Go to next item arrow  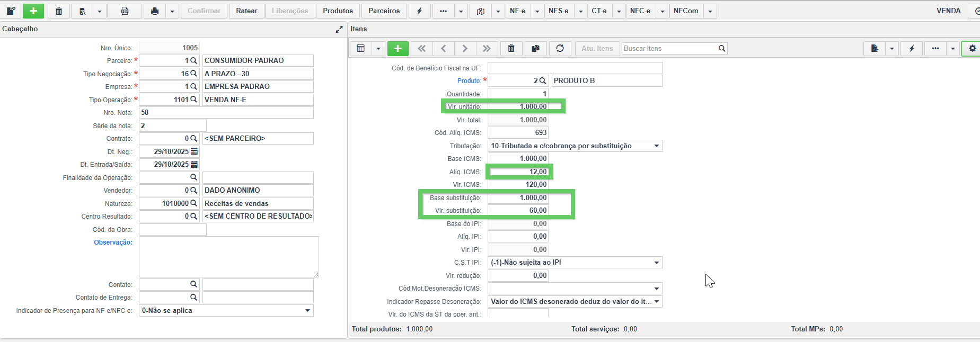(465, 48)
